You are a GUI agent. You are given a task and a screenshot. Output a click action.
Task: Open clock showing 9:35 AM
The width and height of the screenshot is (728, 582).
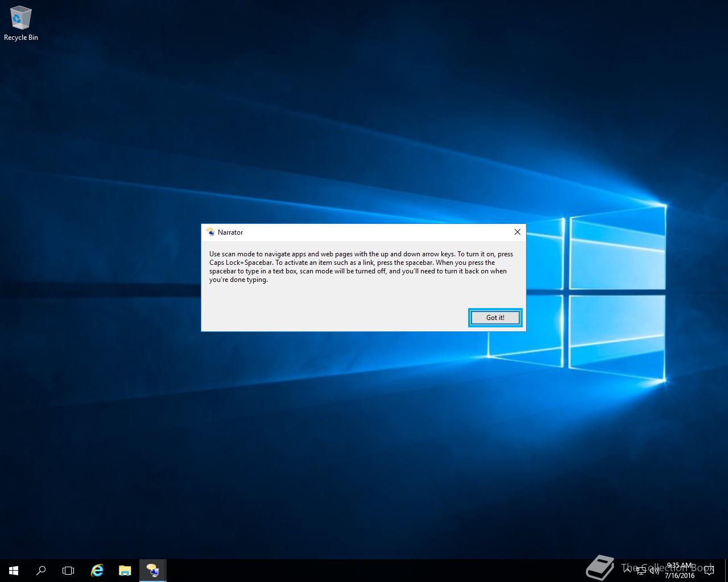pyautogui.click(x=680, y=571)
